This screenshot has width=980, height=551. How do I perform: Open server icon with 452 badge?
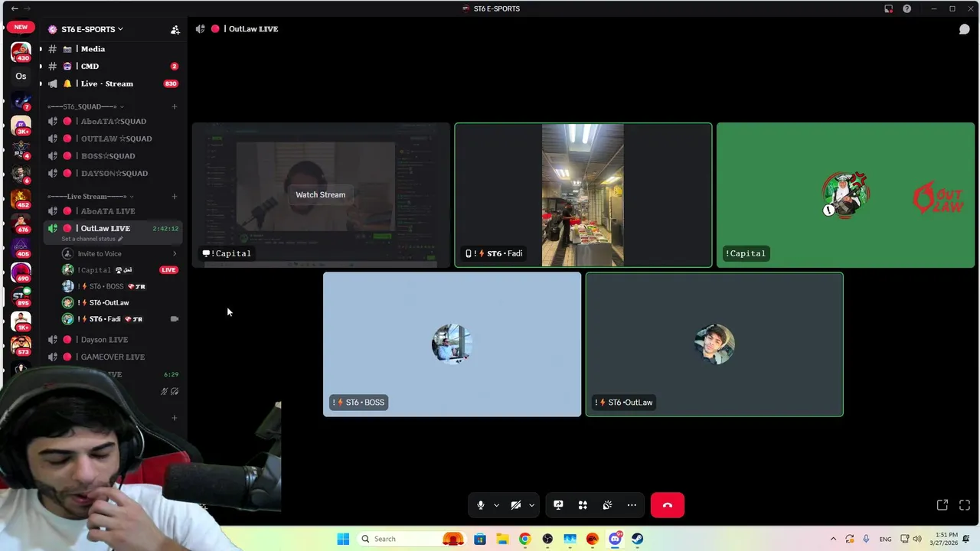click(21, 199)
